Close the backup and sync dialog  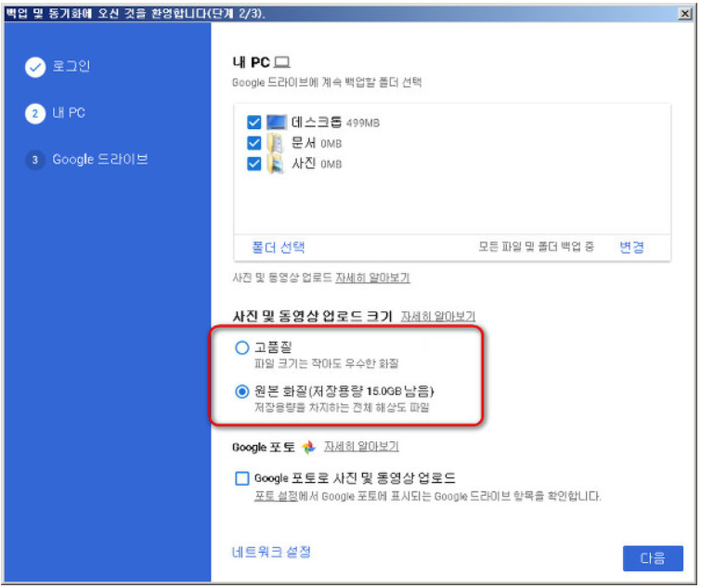pos(684,14)
